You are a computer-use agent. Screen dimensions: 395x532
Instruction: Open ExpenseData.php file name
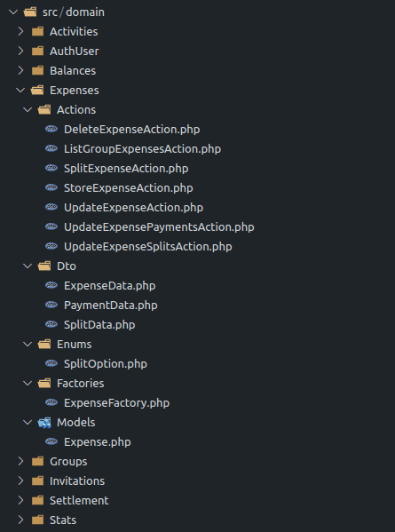[x=110, y=286]
